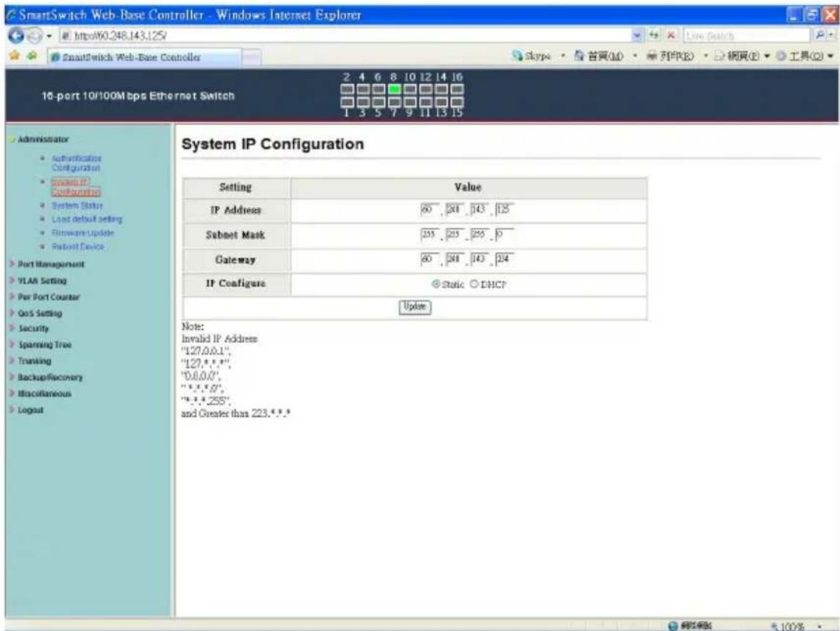Click the port 15 indicator icon
Screen dimensions: 840x631
click(457, 102)
